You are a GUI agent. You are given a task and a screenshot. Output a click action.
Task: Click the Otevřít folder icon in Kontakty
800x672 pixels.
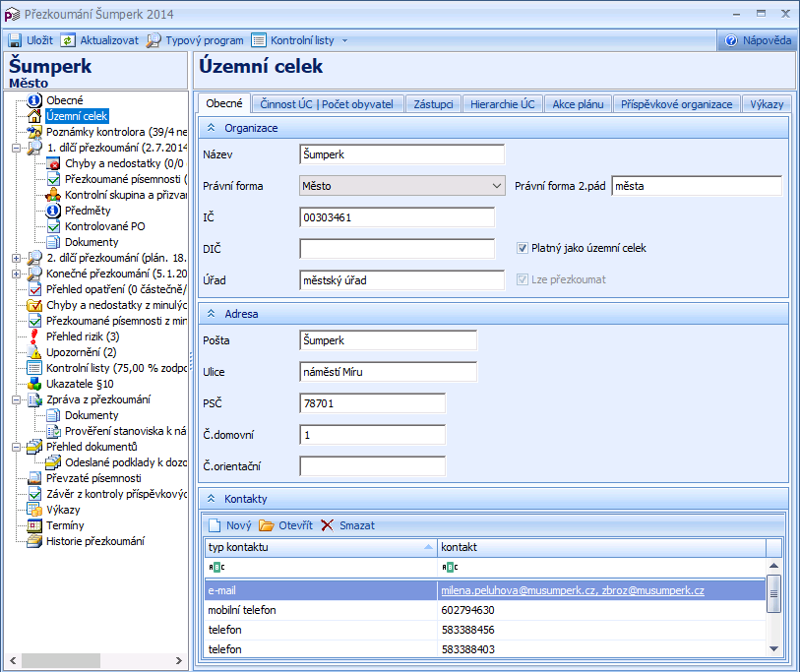click(x=267, y=525)
